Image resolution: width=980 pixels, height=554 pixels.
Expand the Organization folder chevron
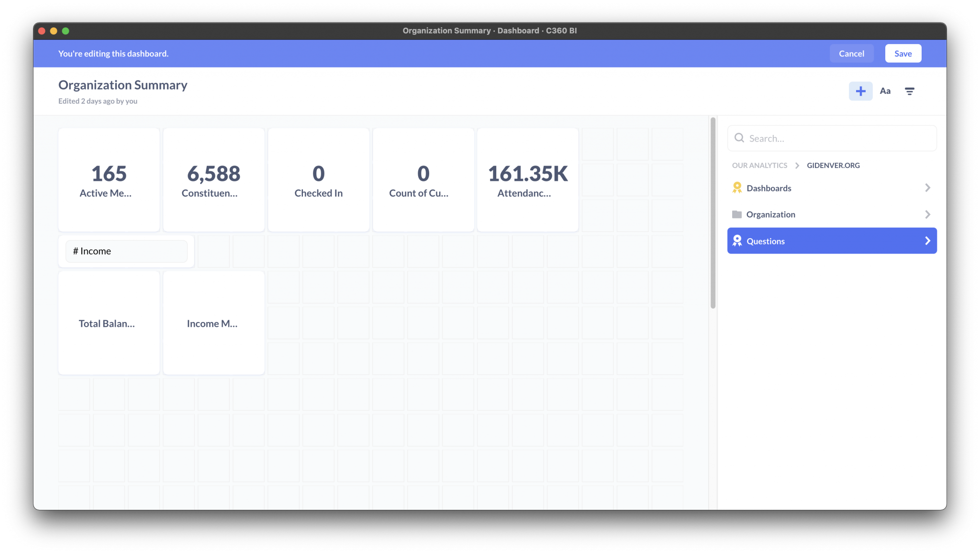click(928, 214)
